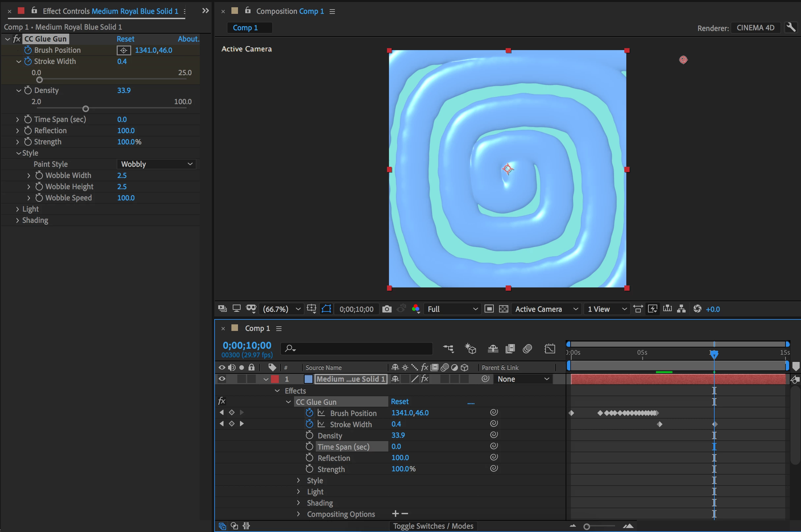Click the Brush Position crosshair picker
The height and width of the screenshot is (532, 801).
pyautogui.click(x=124, y=50)
